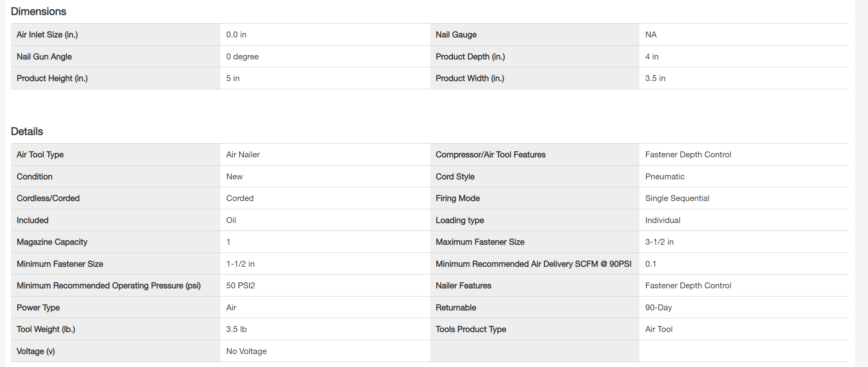Select the "3.5 in" Product Width value
This screenshot has height=367, width=868.
tap(655, 78)
